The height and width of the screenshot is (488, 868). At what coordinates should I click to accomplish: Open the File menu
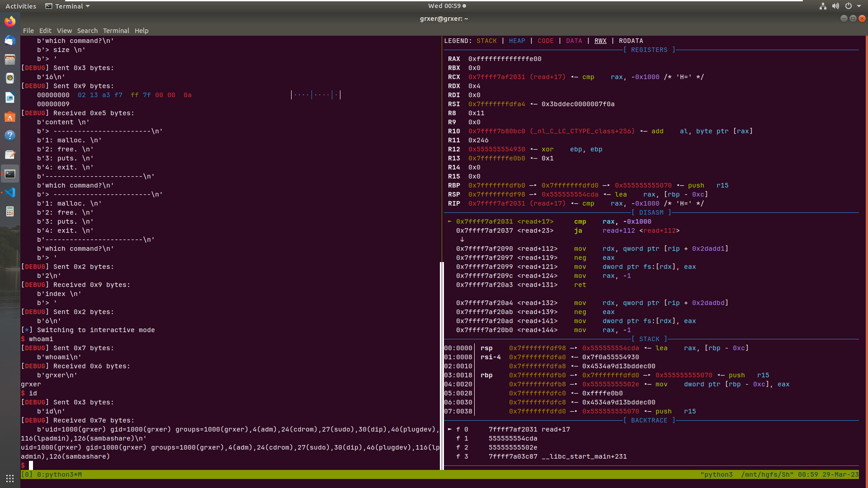(x=28, y=31)
